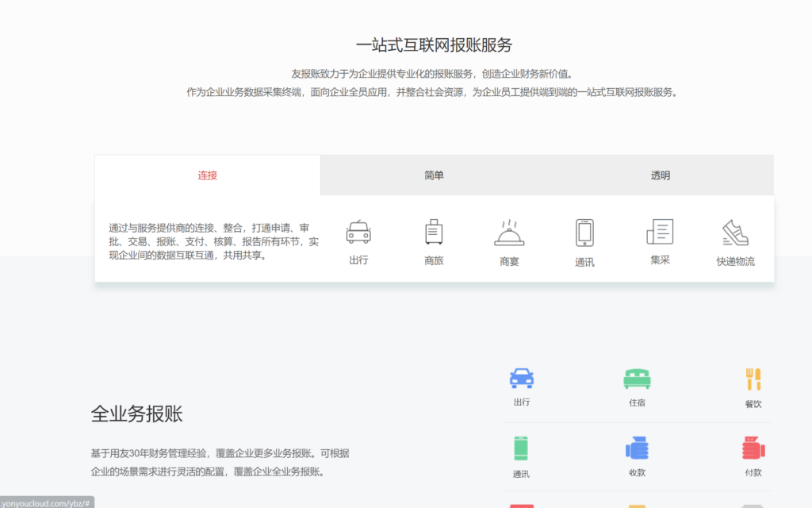Click the taxi 出行 outline icon

pyautogui.click(x=358, y=232)
